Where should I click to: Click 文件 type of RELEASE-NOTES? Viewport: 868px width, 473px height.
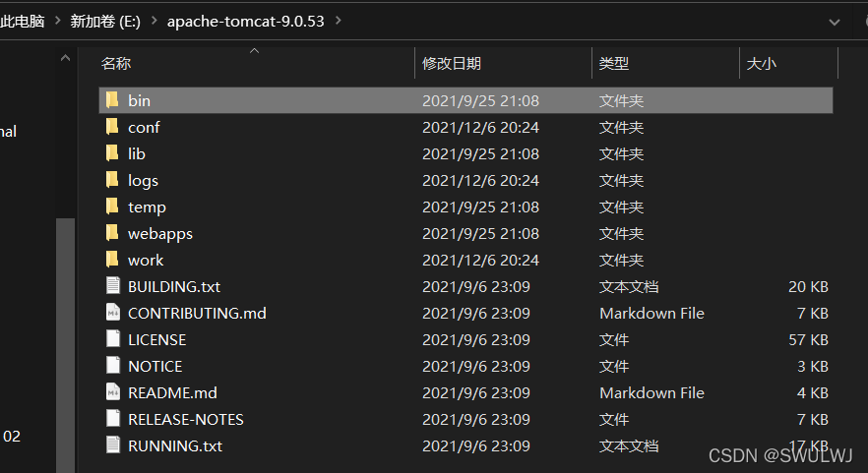coord(614,419)
